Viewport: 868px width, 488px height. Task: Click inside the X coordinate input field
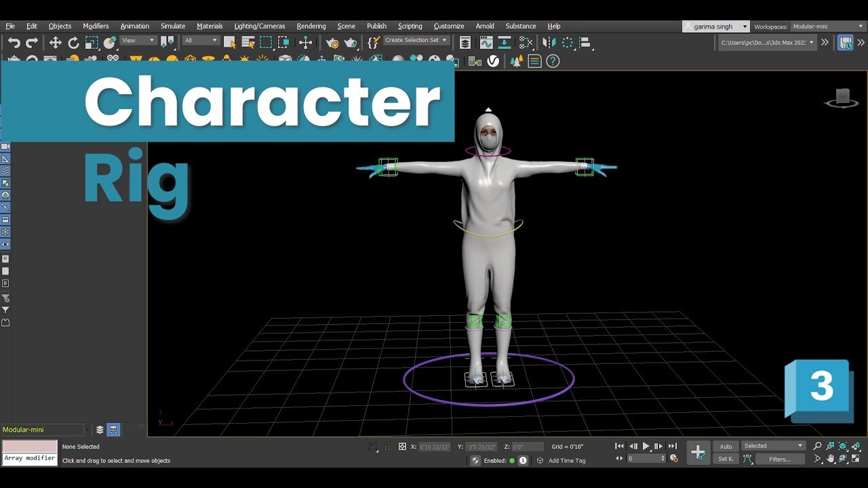point(431,446)
